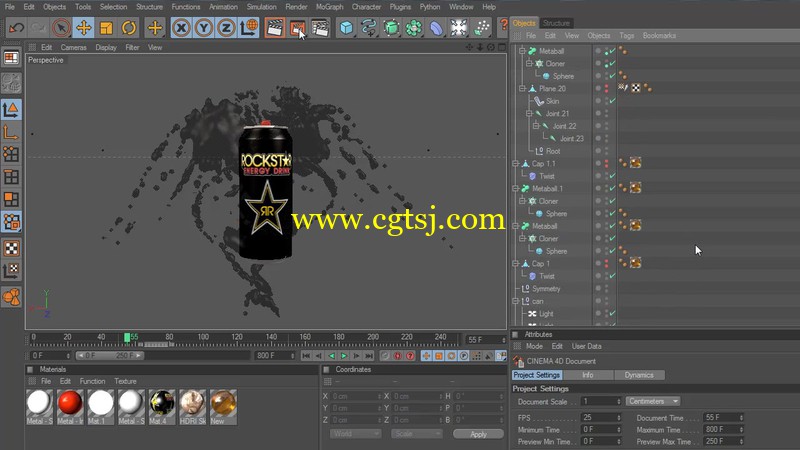The width and height of the screenshot is (800, 450).
Task: Switch to the Dynamics tab
Action: (639, 375)
